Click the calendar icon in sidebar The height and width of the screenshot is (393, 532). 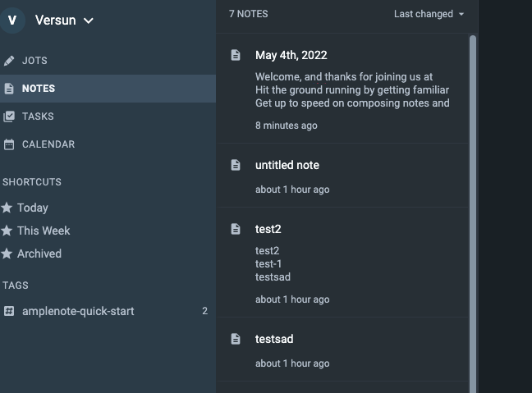[x=9, y=144]
